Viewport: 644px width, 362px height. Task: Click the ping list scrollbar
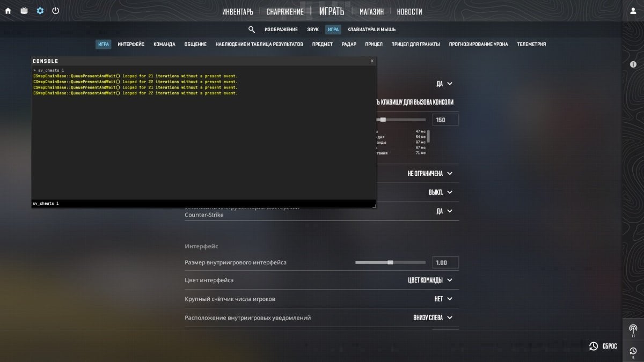tap(428, 136)
